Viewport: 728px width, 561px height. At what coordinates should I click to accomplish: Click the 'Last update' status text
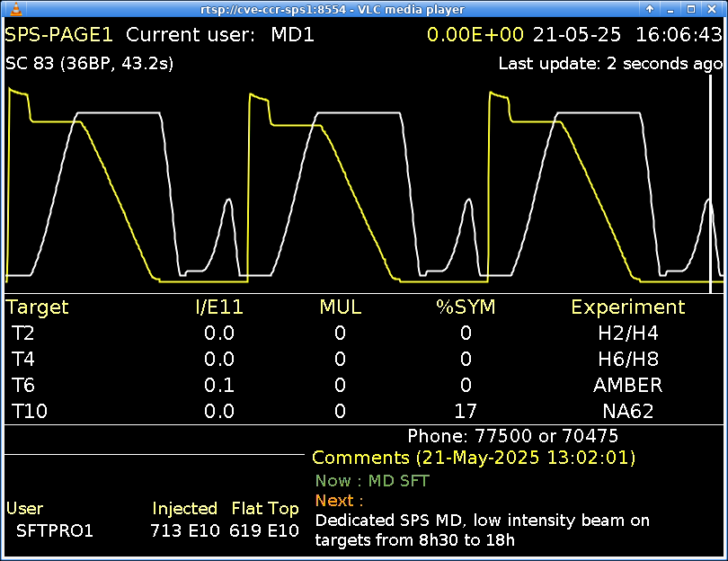click(x=610, y=64)
